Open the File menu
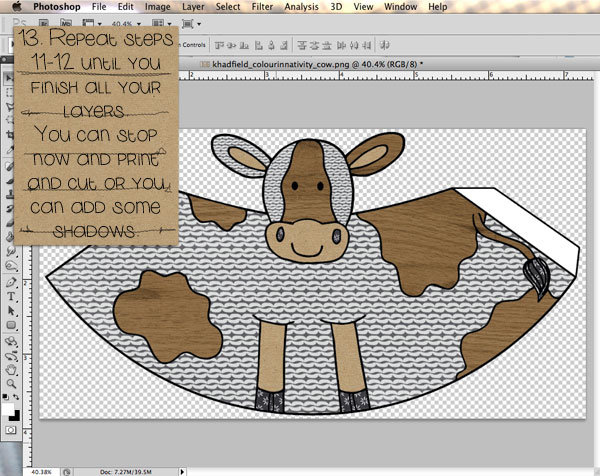Viewport: 600px width, 476px height. 99,7
